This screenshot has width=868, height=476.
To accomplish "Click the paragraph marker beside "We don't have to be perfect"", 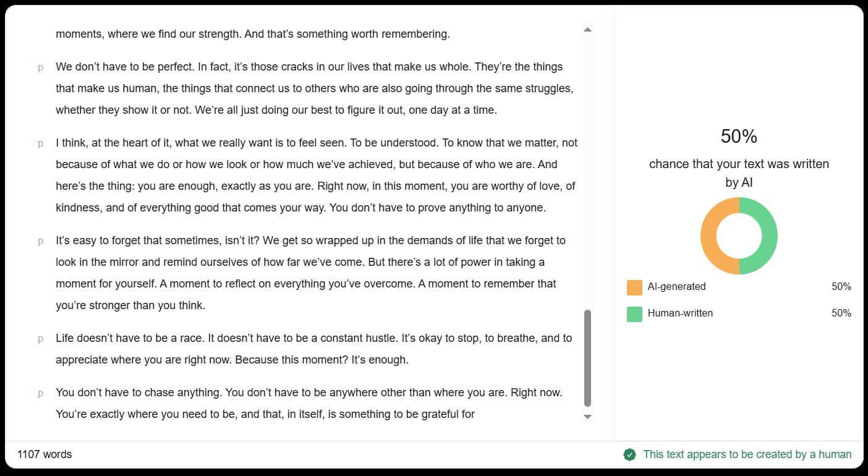I will click(41, 67).
